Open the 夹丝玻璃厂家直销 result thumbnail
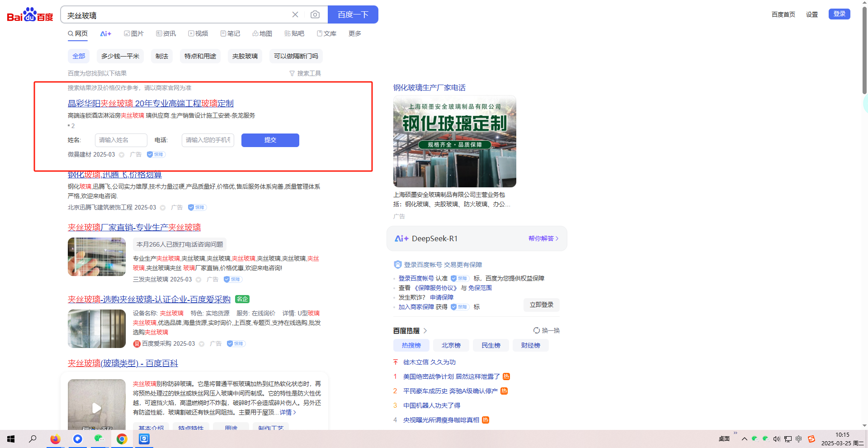 97,257
